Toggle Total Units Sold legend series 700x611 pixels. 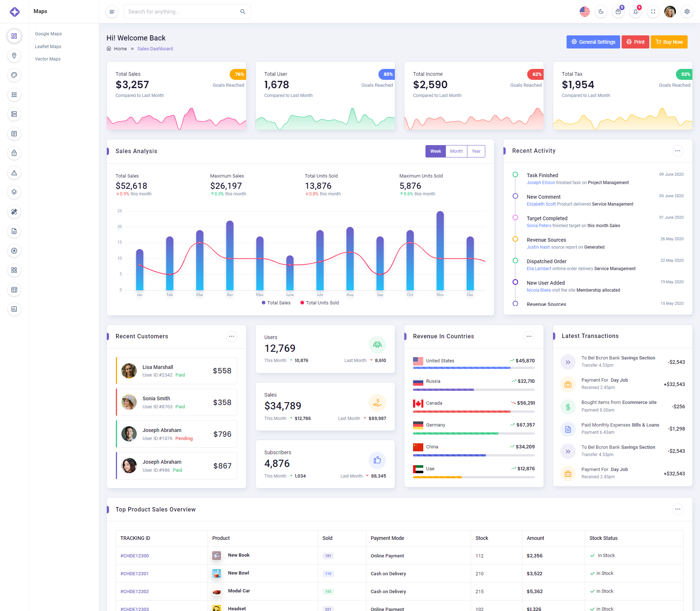[x=319, y=303]
